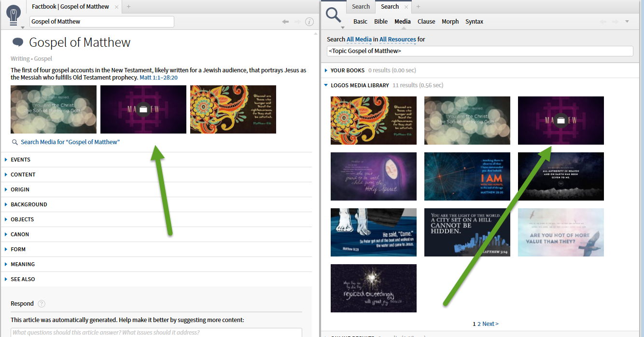Switch to the first Search tab

(x=361, y=7)
